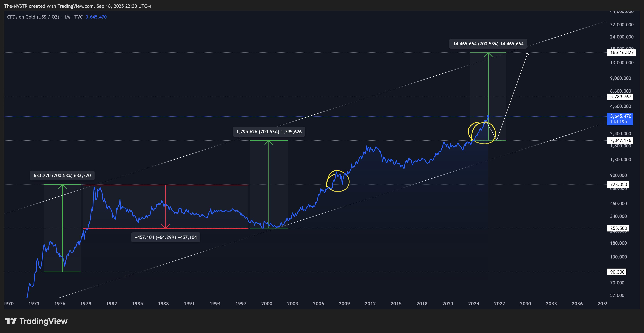Click the 16,616.827 price label
Viewport: 644px width, 333px height.
pyautogui.click(x=621, y=53)
